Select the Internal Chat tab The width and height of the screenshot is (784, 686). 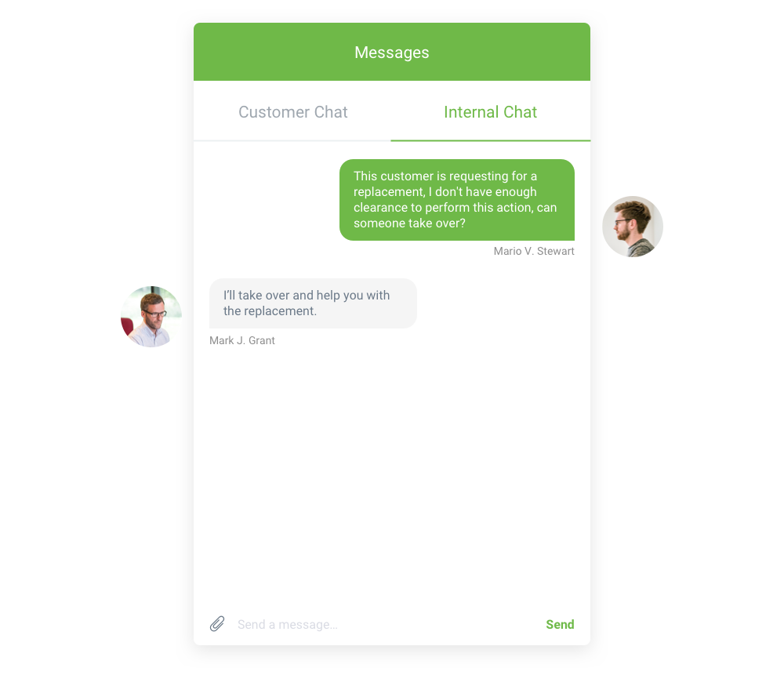[x=491, y=112]
